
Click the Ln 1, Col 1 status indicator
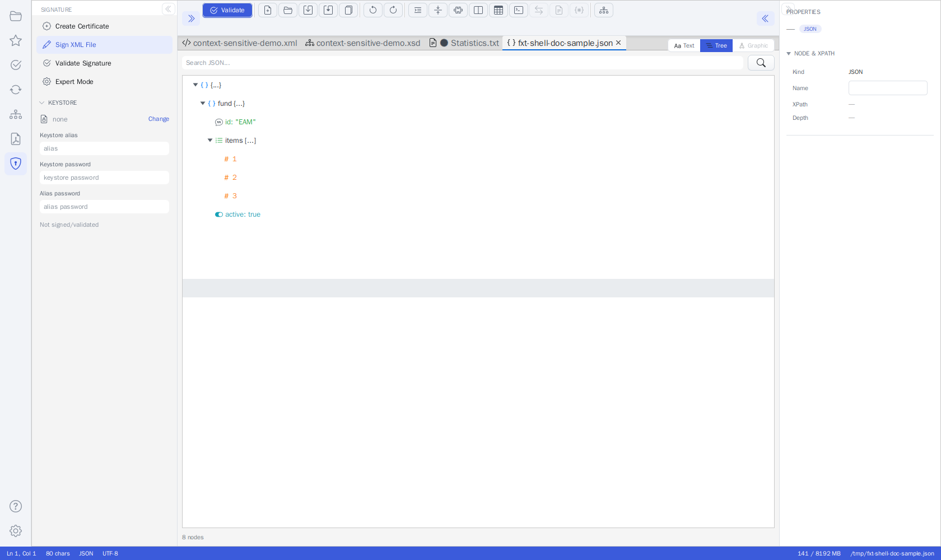tap(21, 554)
